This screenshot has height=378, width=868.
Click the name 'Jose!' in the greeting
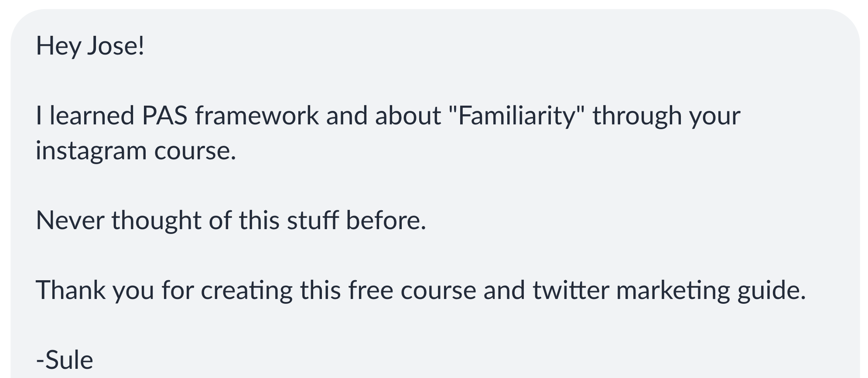(x=116, y=46)
